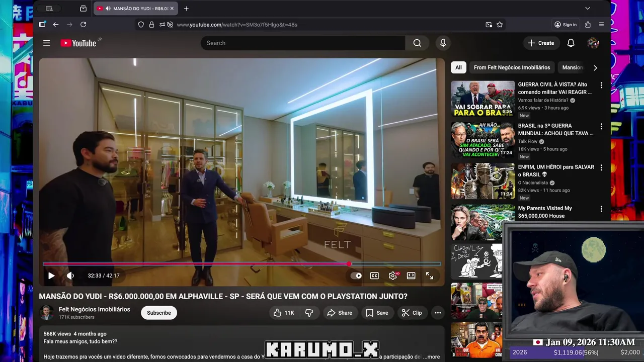
Task: Play the paused video
Action: pos(51,276)
